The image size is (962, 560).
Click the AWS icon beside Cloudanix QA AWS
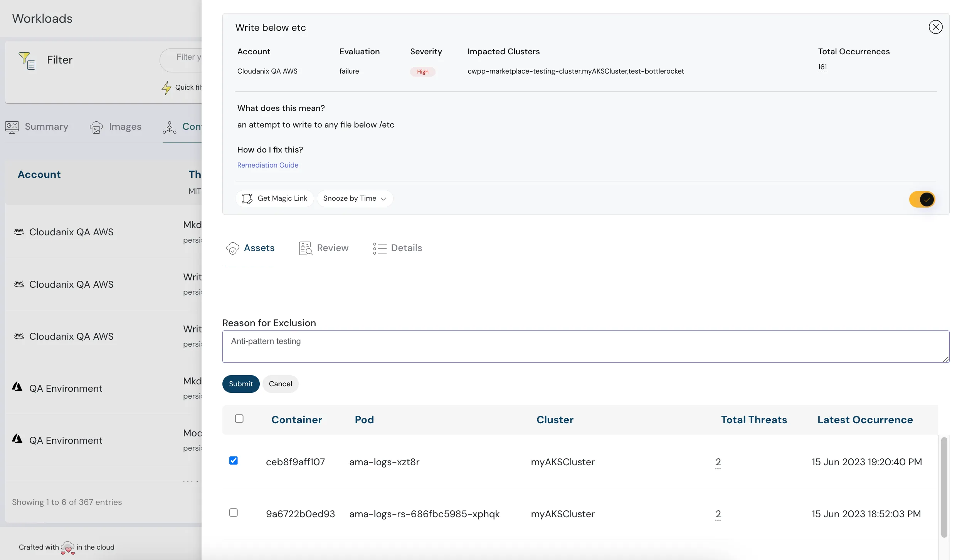(19, 231)
